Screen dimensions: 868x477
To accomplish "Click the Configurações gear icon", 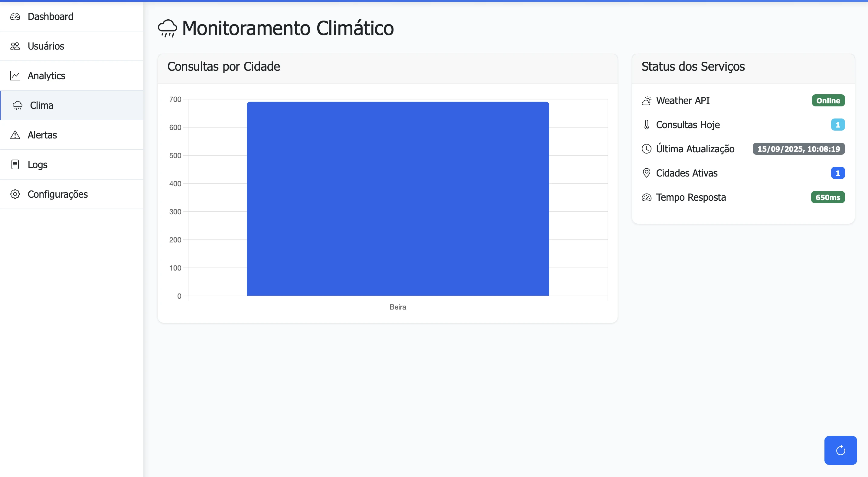I will coord(15,194).
